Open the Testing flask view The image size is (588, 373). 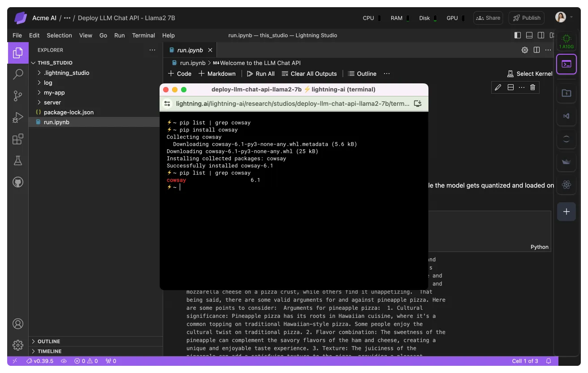pos(18,160)
